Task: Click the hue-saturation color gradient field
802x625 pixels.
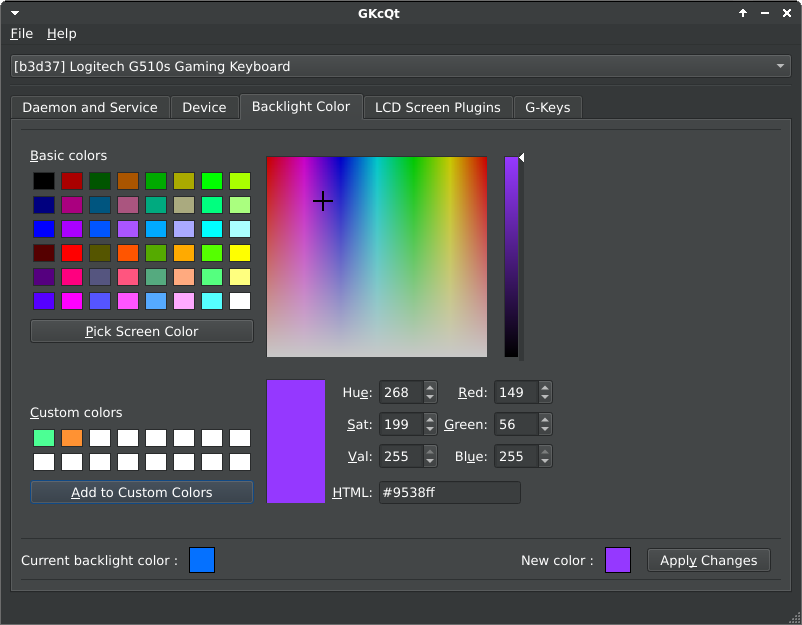Action: [377, 257]
